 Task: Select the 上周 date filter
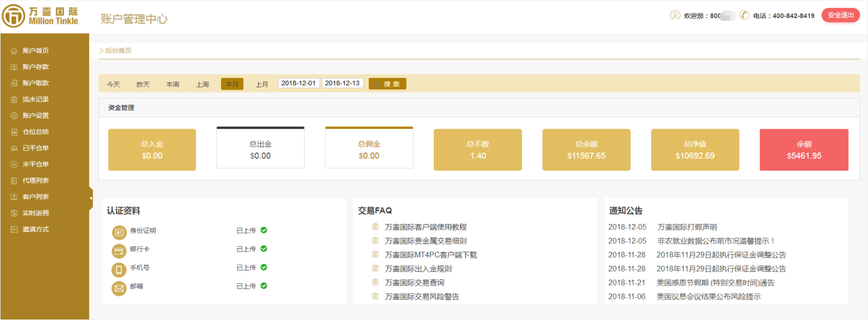[202, 84]
